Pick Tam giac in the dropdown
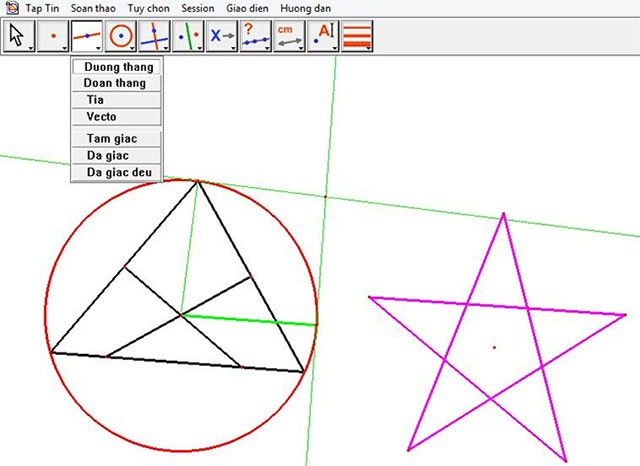 click(x=117, y=139)
